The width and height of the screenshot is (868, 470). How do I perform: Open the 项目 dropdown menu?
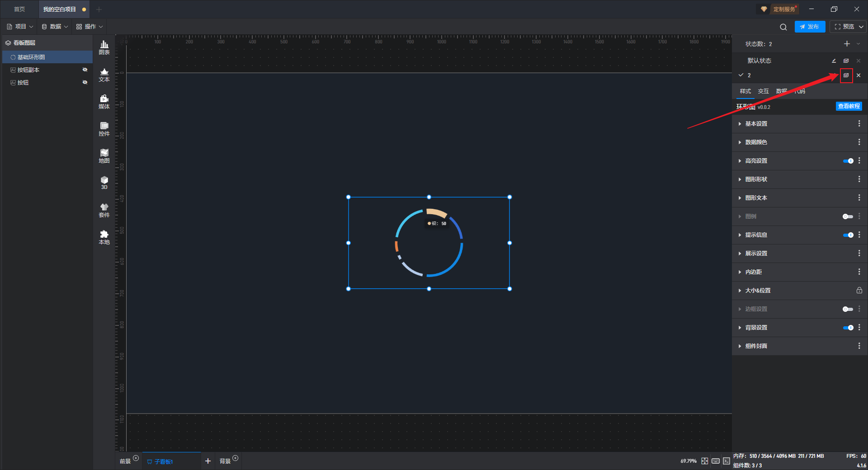[20, 27]
